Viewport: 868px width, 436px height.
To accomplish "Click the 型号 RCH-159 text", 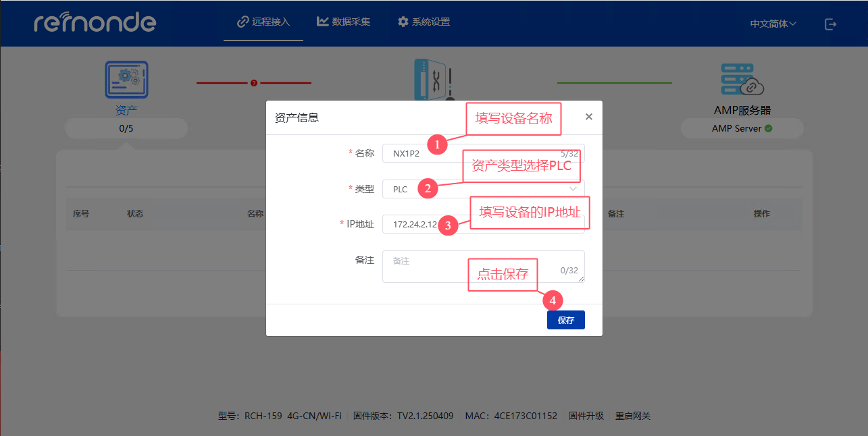I will click(280, 416).
